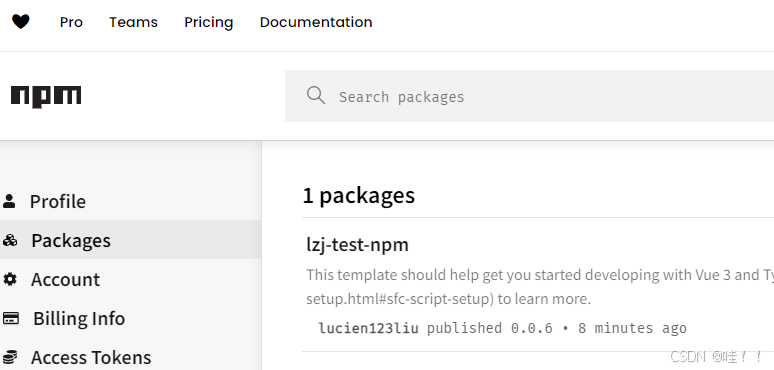Click the Profile person icon
The image size is (774, 370).
coord(9,201)
